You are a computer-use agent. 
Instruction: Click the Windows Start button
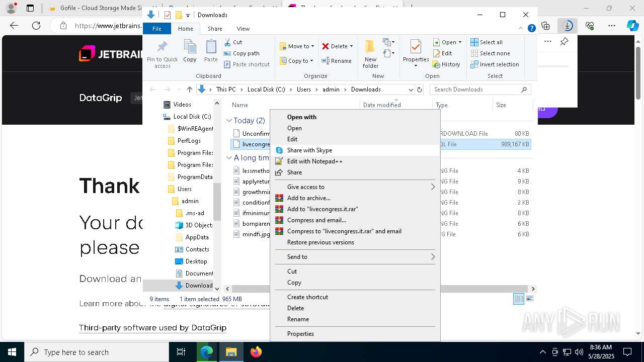point(12,352)
